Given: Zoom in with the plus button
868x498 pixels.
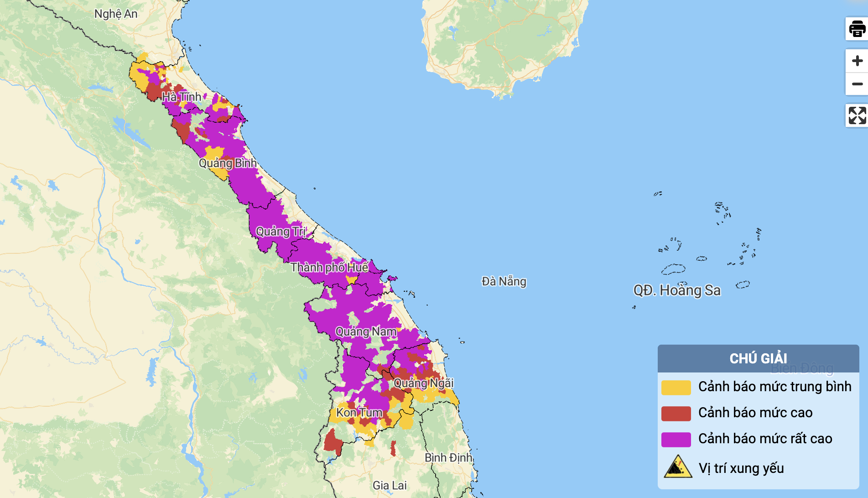Looking at the screenshot, I should [x=857, y=61].
